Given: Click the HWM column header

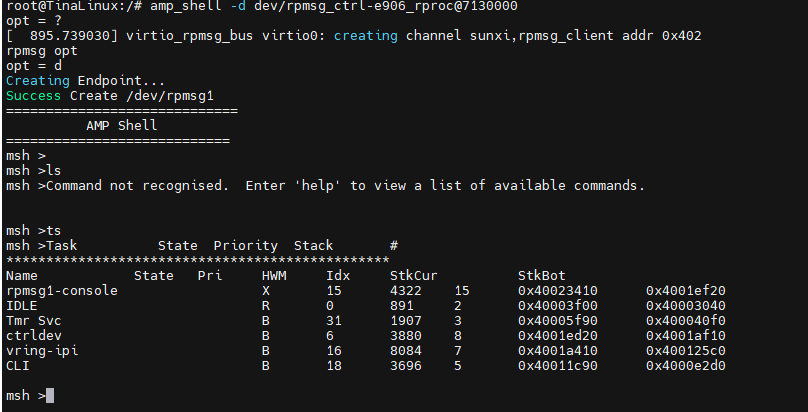Looking at the screenshot, I should 274,276.
